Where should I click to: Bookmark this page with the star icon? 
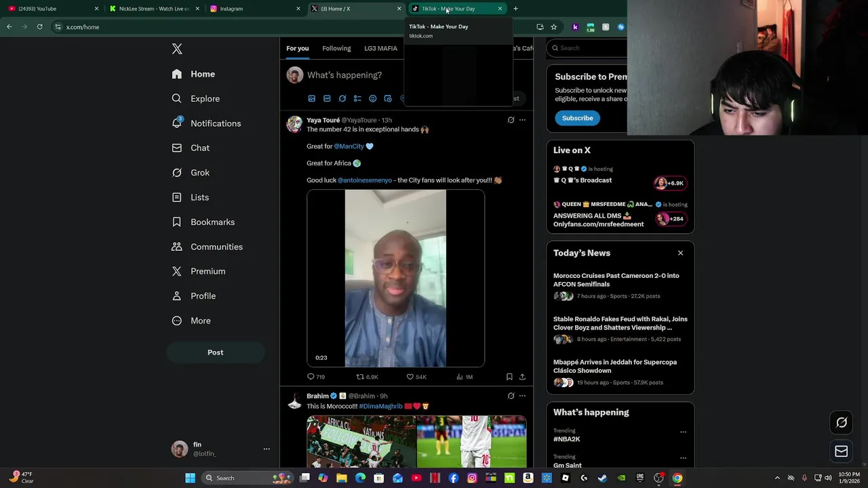click(553, 27)
